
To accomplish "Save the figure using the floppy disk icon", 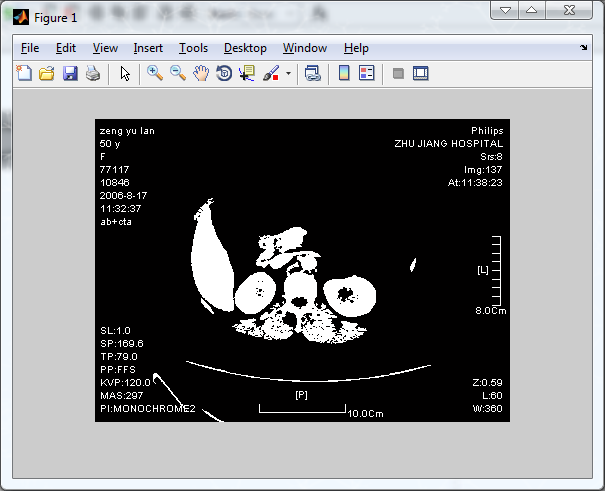I will [70, 73].
